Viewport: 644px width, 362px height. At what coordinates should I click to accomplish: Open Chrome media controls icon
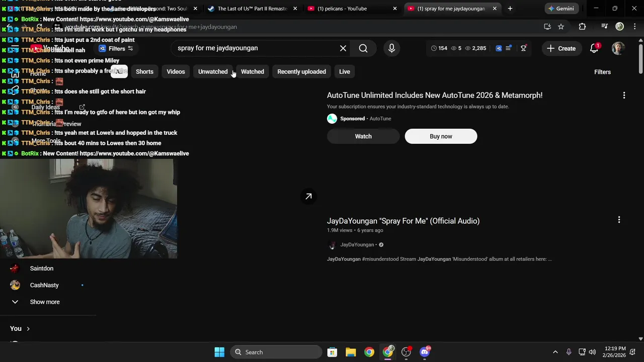click(605, 27)
